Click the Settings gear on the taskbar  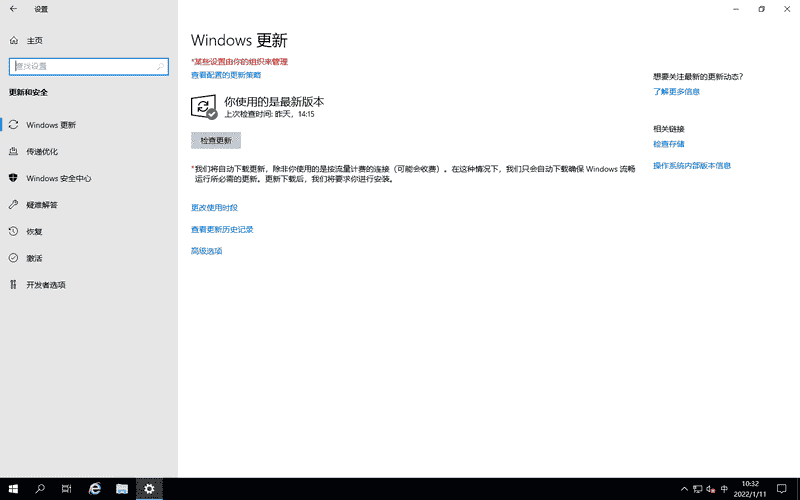(149, 489)
